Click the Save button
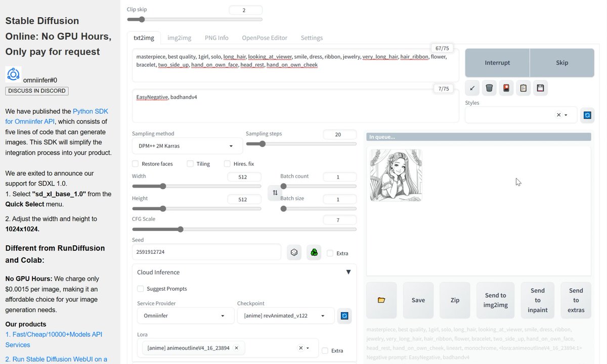 [x=418, y=300]
